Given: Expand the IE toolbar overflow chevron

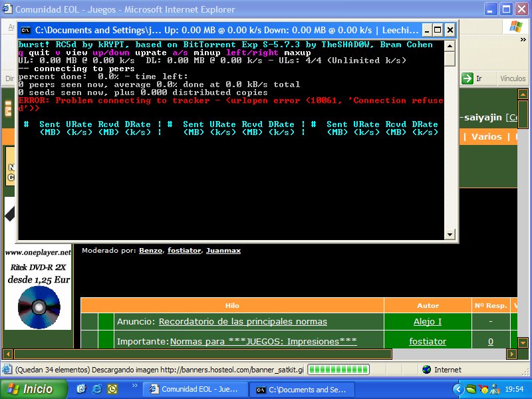Looking at the screenshot, I should 523,40.
